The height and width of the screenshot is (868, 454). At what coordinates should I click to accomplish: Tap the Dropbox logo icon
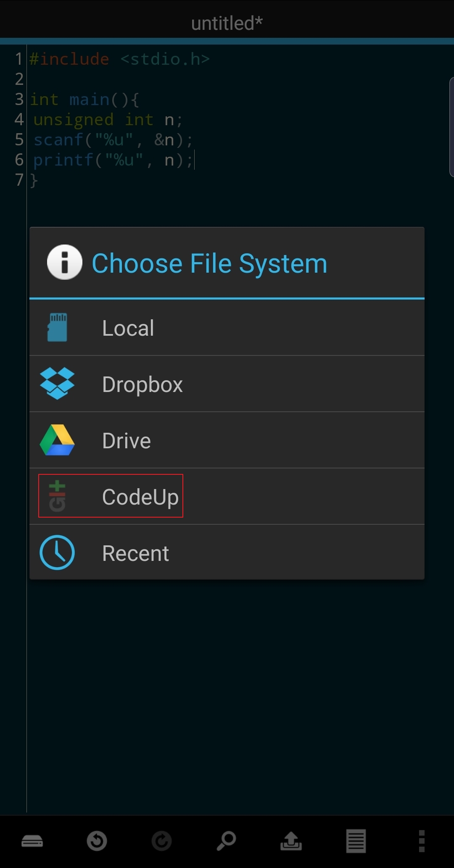click(x=57, y=383)
